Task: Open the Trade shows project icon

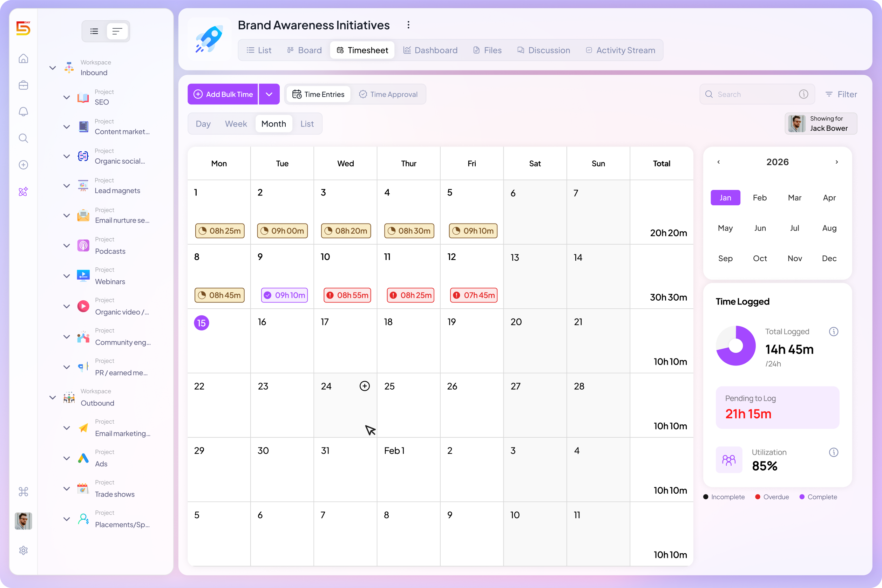Action: (83, 488)
